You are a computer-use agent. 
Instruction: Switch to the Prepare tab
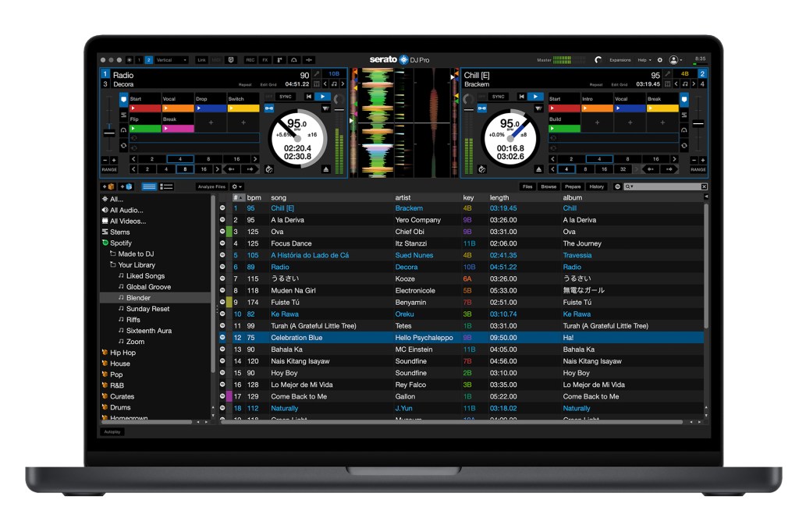[574, 186]
